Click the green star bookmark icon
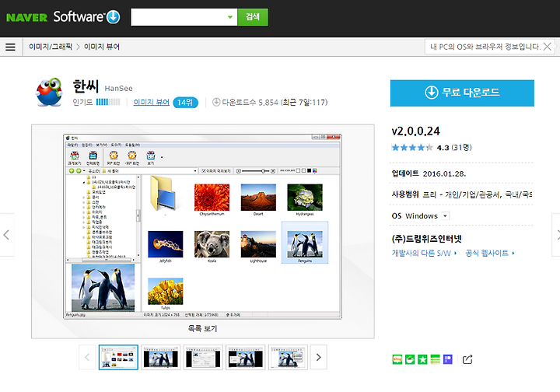This screenshot has height=392, width=560. coord(422,359)
